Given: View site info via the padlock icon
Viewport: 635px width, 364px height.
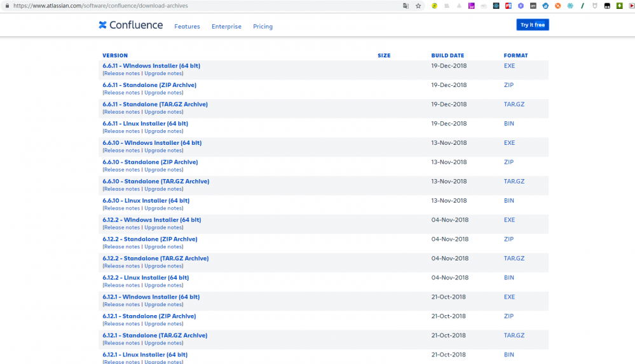Looking at the screenshot, I should tap(6, 6).
